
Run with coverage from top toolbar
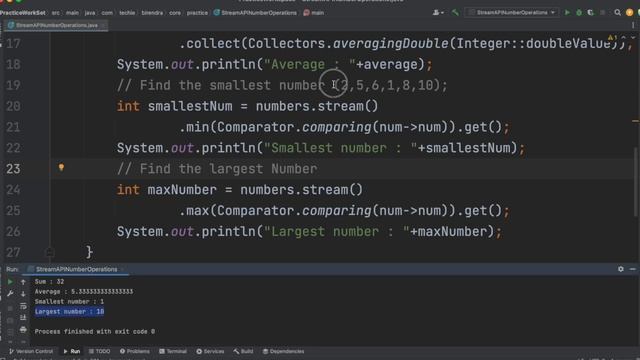[591, 13]
